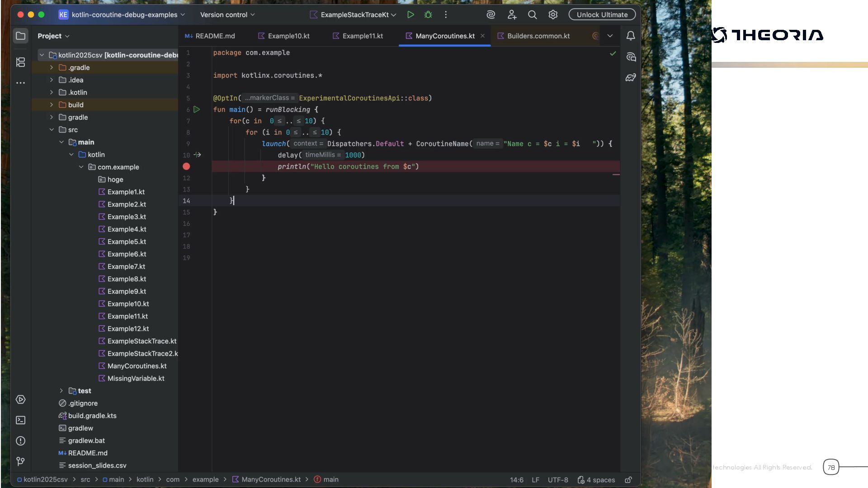The image size is (868, 488).
Task: Open the Git tool window
Action: [x=20, y=461]
